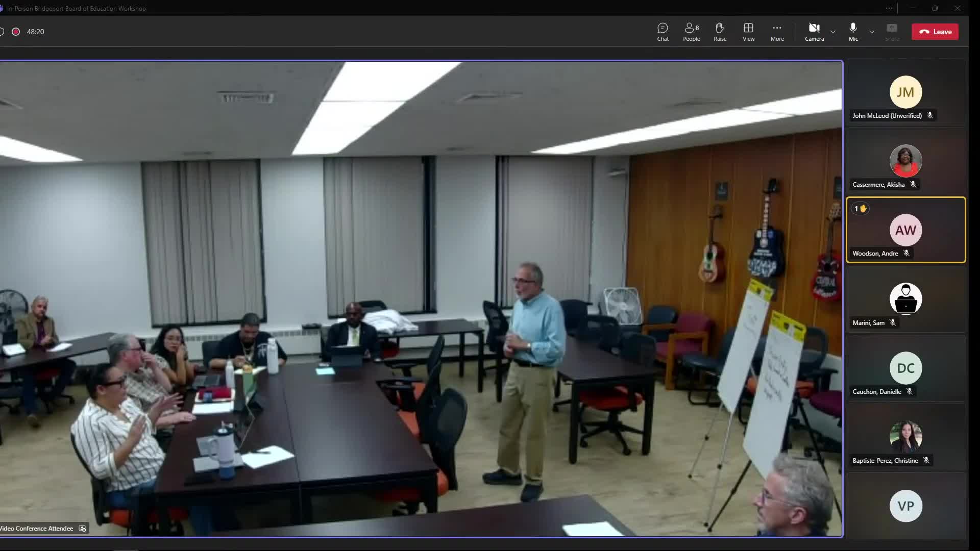Screen dimensions: 980x551
Task: Select Cassermere, Akisha participant tile
Action: (x=905, y=162)
